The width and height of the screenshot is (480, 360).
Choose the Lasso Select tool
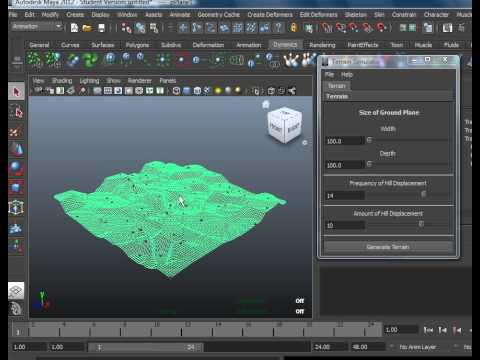tap(16, 112)
